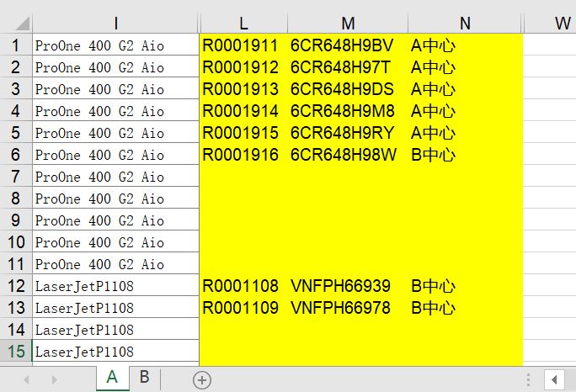The width and height of the screenshot is (576, 392).
Task: Select row 2 header
Action: (16, 66)
